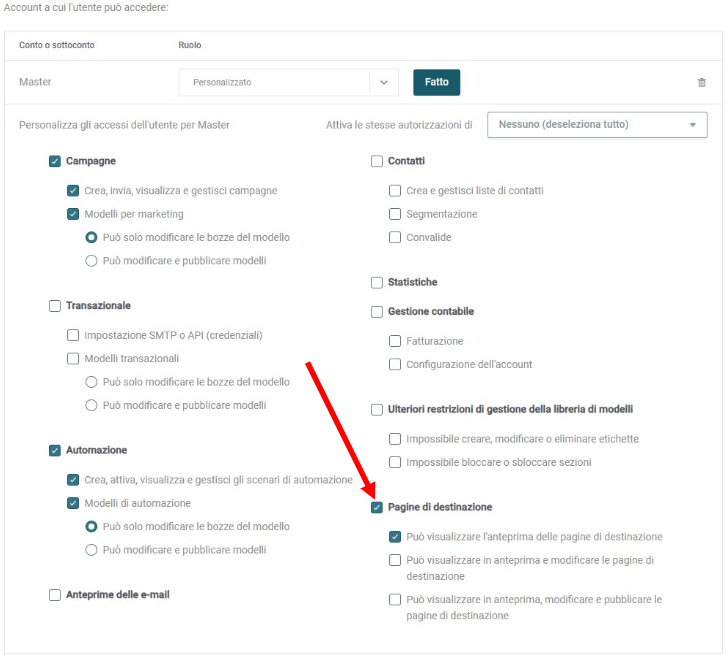Toggle the Automazione checkbox

(55, 450)
